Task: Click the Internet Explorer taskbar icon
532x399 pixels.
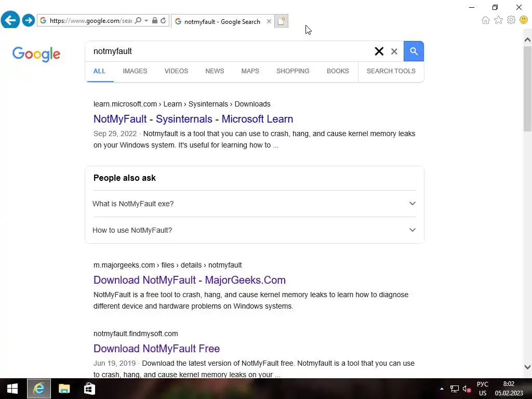Action: (x=38, y=389)
